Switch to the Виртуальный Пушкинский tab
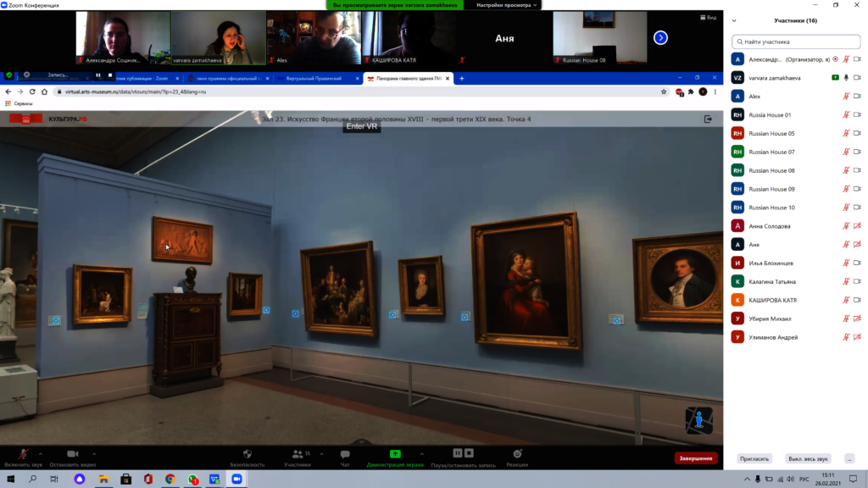868x488 pixels. click(317, 79)
